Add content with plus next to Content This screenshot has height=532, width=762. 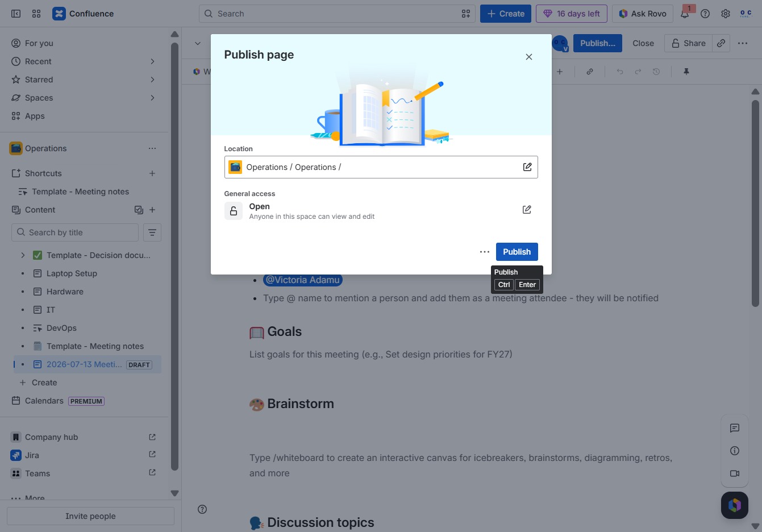152,210
